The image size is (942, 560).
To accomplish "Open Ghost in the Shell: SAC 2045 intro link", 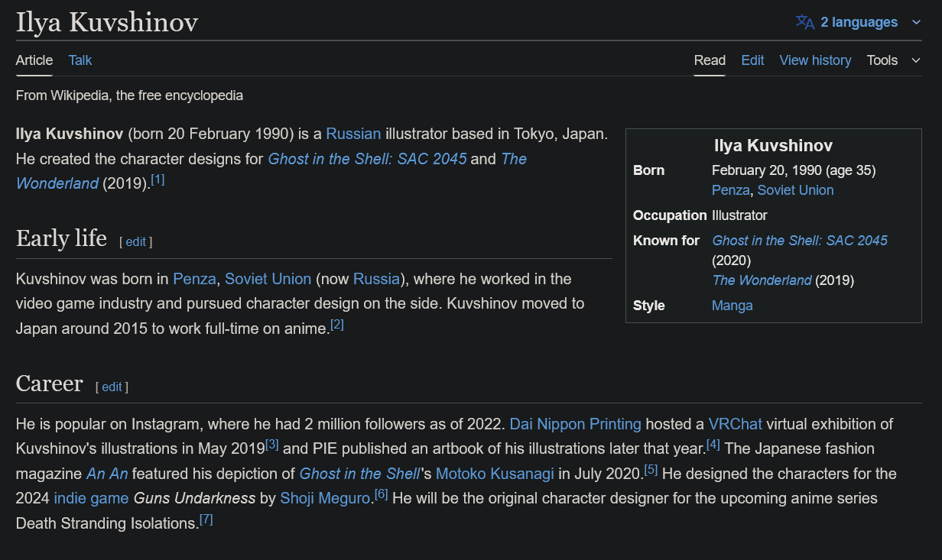I will (367, 159).
